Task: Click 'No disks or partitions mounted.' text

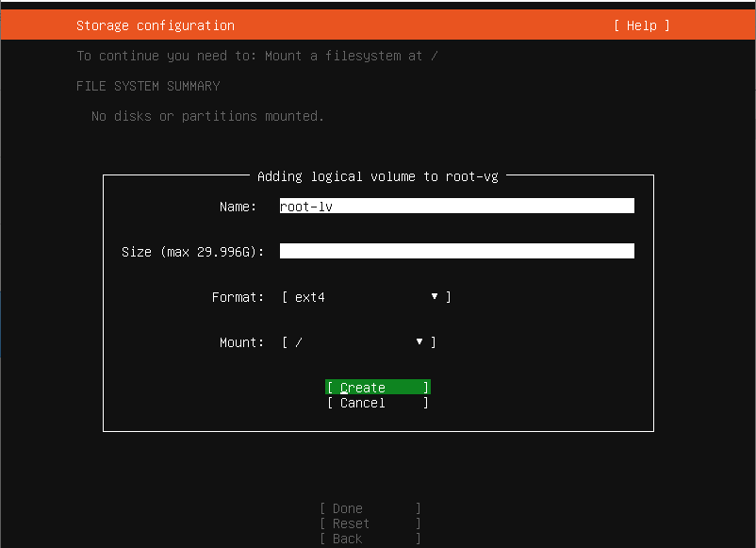Action: pos(207,116)
